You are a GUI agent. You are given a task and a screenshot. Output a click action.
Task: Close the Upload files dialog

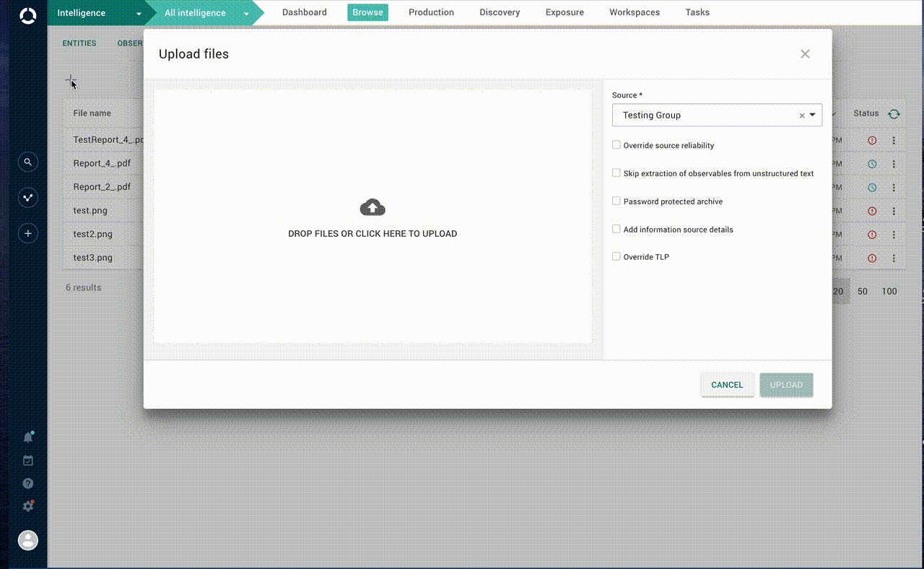[x=806, y=53]
